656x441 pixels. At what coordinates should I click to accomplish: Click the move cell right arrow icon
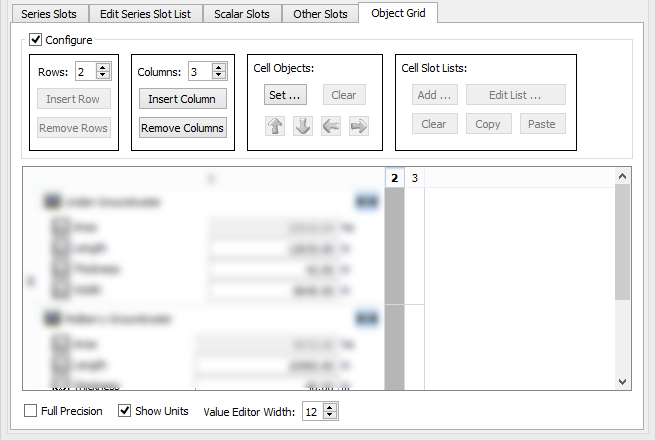[359, 126]
